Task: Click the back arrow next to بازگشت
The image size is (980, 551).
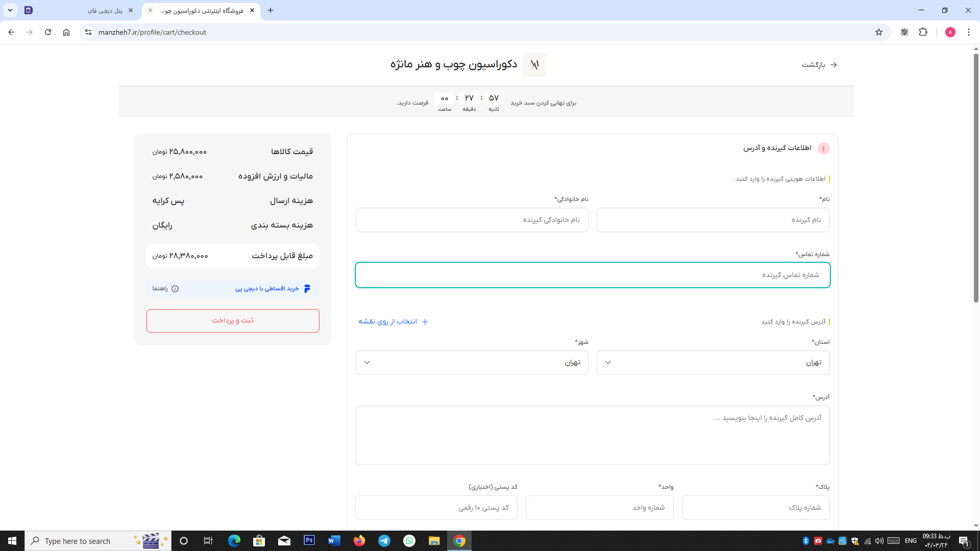Action: click(834, 65)
